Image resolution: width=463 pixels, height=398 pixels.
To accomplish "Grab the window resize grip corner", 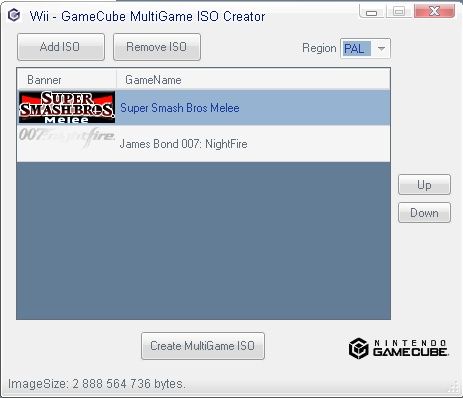I will (454, 387).
